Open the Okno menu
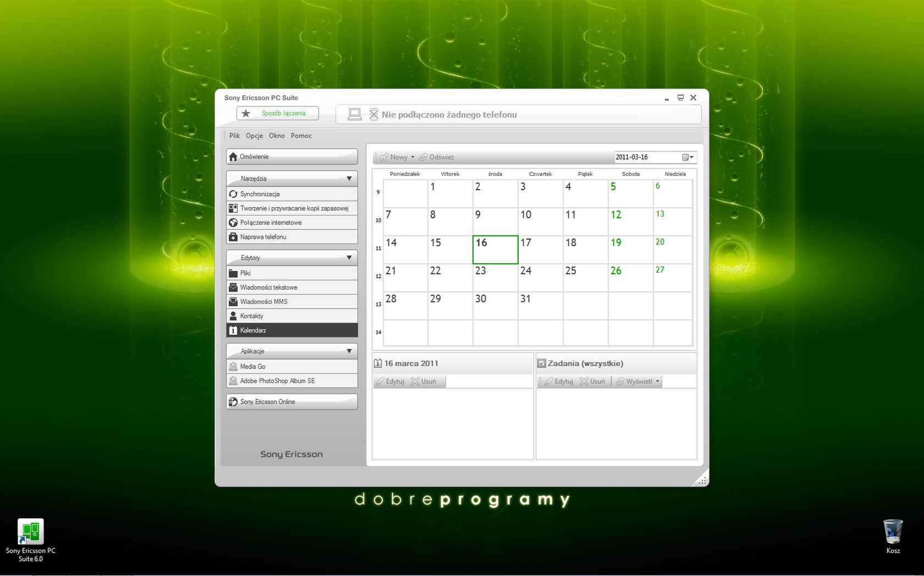This screenshot has width=924, height=576. point(277,136)
